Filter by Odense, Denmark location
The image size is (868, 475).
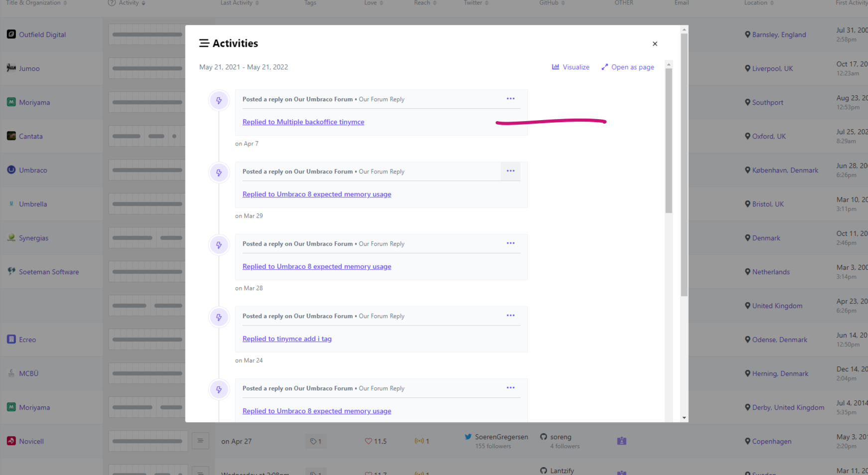click(779, 339)
